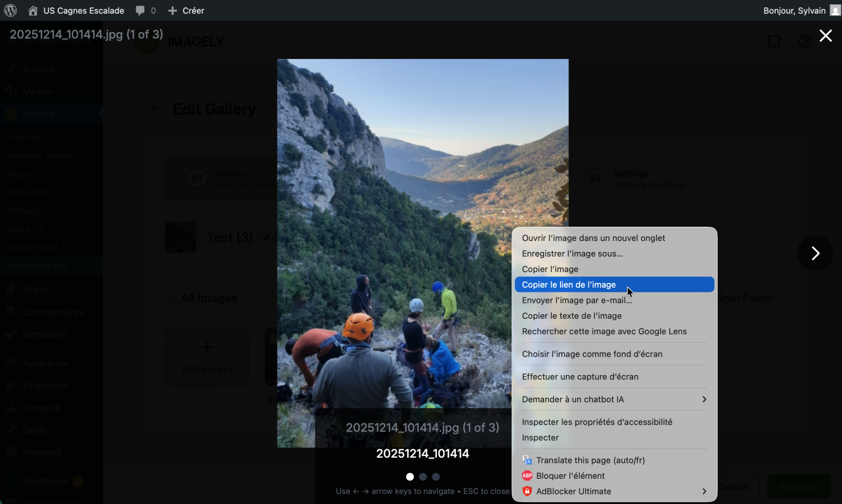Select the second slide indicator dot
Image resolution: width=842 pixels, height=504 pixels.
[423, 477]
